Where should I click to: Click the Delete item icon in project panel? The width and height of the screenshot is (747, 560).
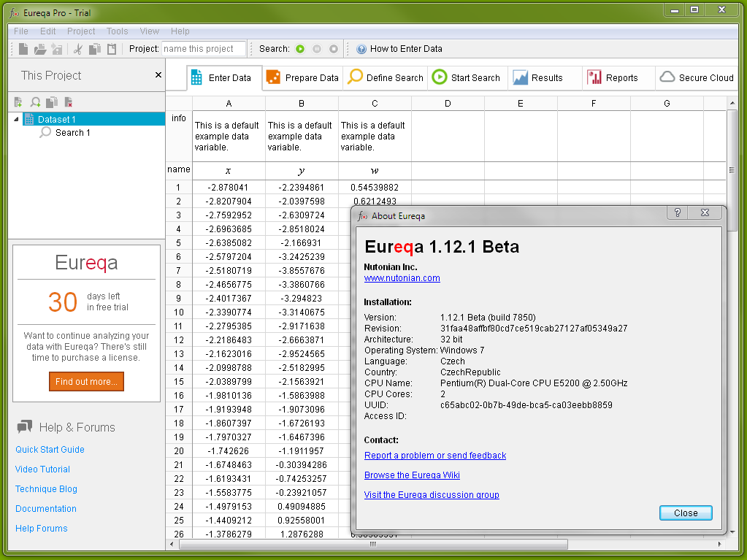(x=68, y=102)
